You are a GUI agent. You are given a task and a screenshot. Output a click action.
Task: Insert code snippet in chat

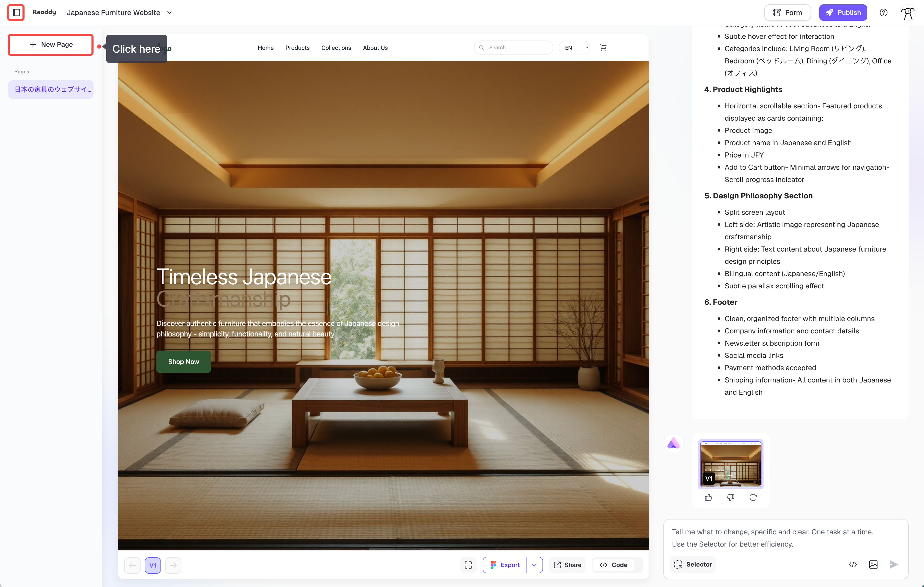[853, 564]
